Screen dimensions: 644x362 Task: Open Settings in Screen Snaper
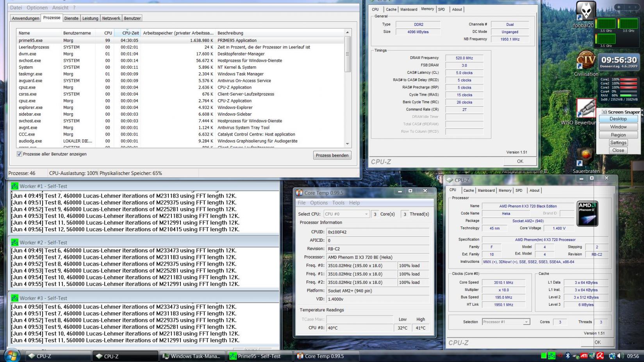point(618,143)
